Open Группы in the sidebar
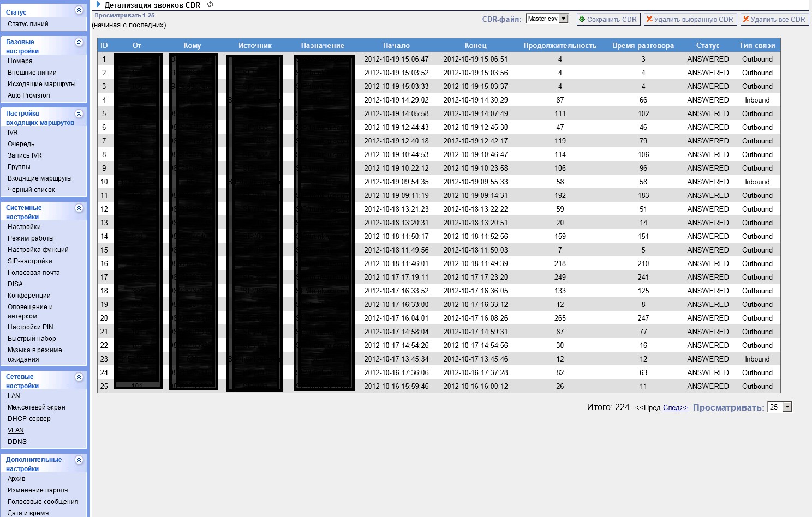Image resolution: width=812 pixels, height=517 pixels. pyautogui.click(x=19, y=167)
